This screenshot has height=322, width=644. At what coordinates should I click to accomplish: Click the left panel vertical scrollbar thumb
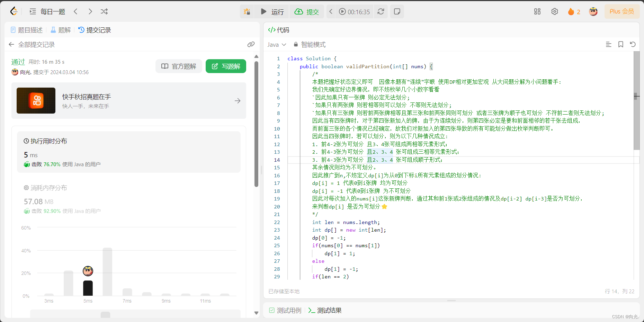point(256,124)
